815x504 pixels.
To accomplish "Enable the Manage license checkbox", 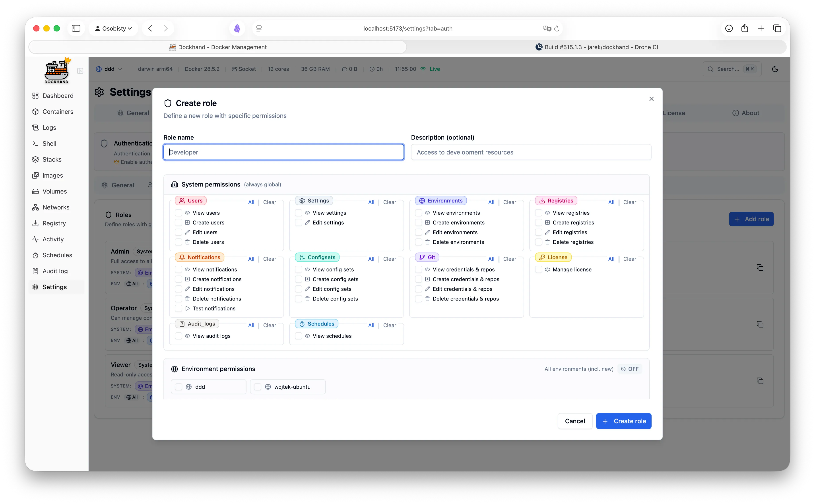I will [538, 269].
